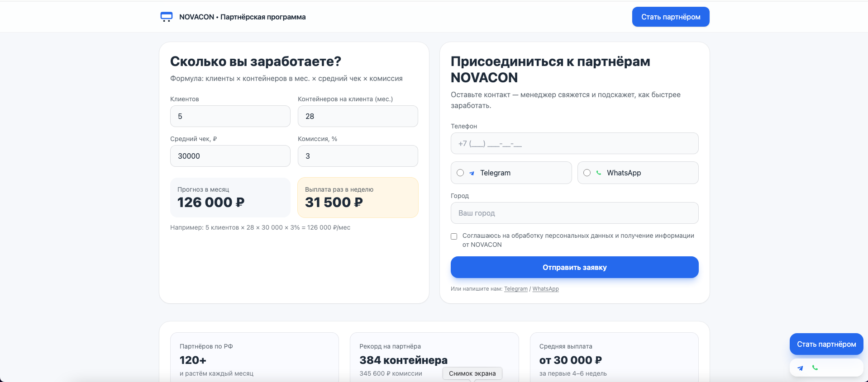Click the "Средний чек" input field
Viewport: 868px width, 382px height.
coord(230,156)
